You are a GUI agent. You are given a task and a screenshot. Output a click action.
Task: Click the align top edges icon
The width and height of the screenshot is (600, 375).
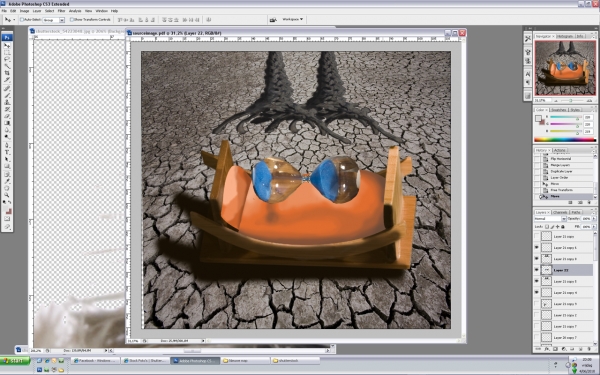click(120, 20)
